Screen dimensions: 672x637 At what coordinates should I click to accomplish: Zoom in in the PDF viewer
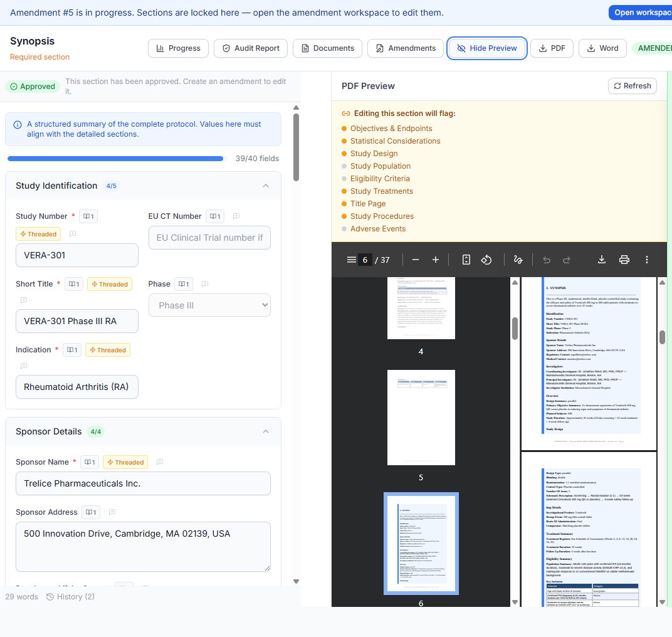436,260
